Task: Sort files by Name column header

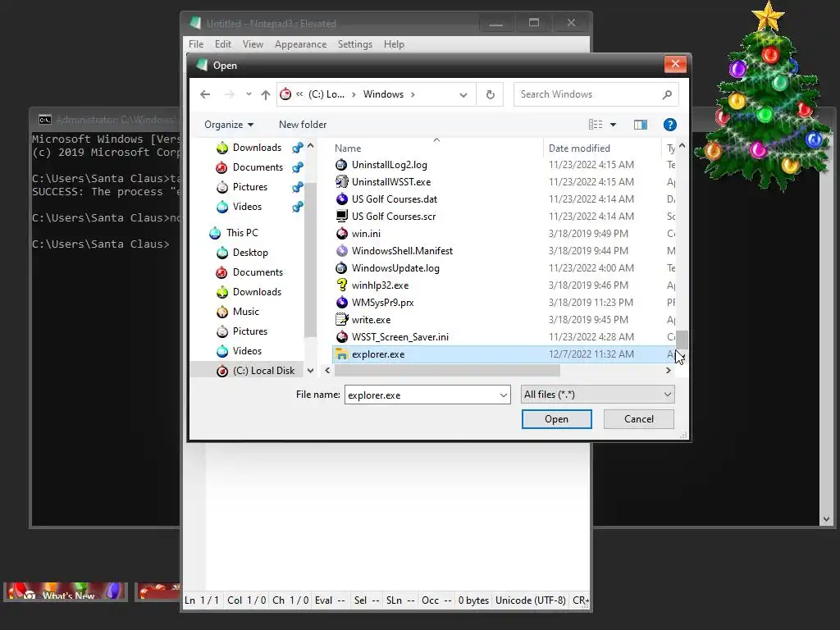Action: tap(348, 148)
